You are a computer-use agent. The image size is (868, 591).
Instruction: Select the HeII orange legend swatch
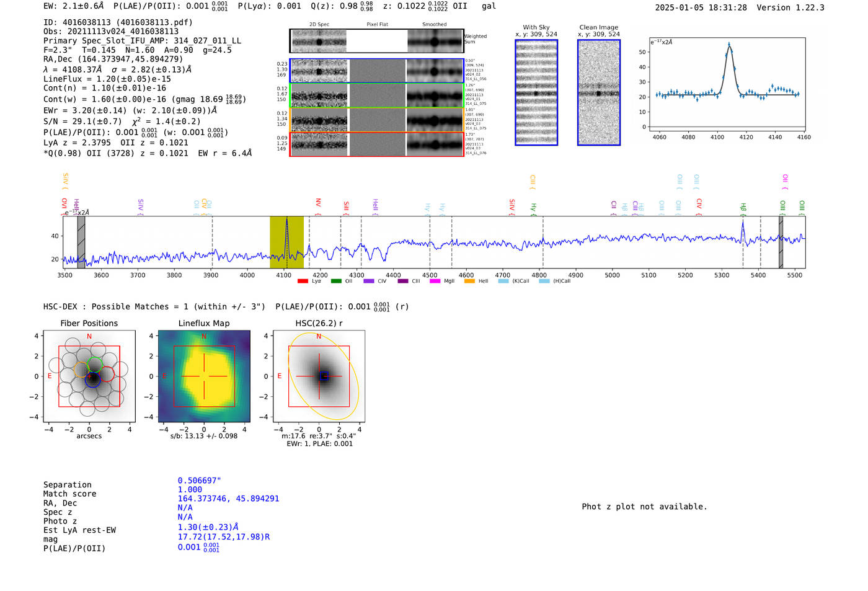(x=469, y=282)
